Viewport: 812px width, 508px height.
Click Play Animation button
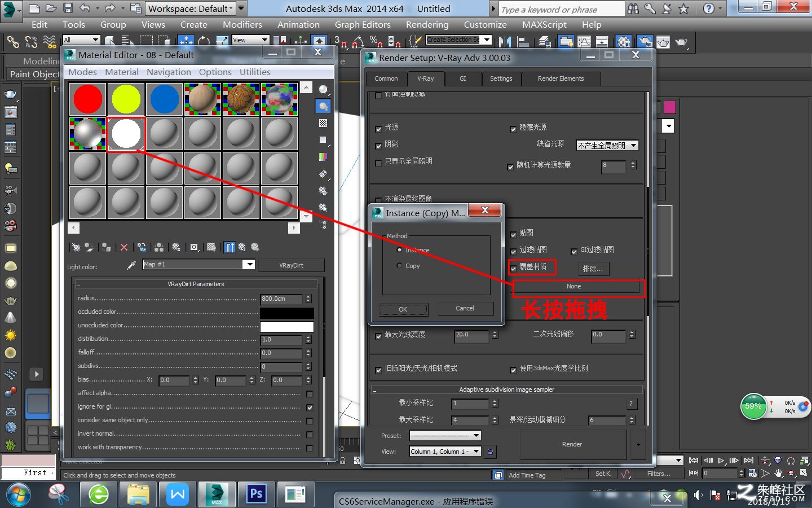point(721,461)
